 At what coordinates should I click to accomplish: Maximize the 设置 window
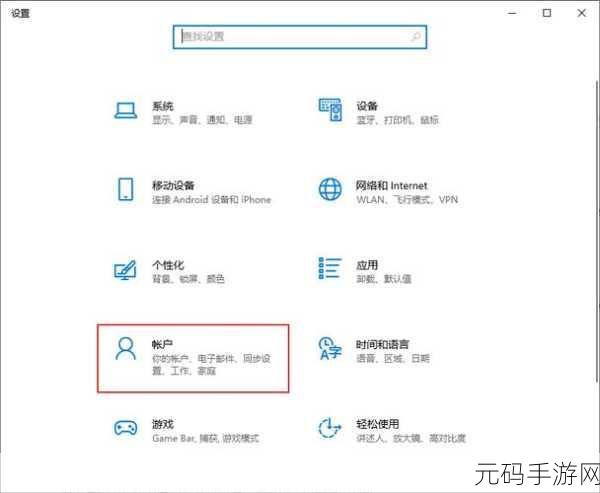tap(547, 13)
